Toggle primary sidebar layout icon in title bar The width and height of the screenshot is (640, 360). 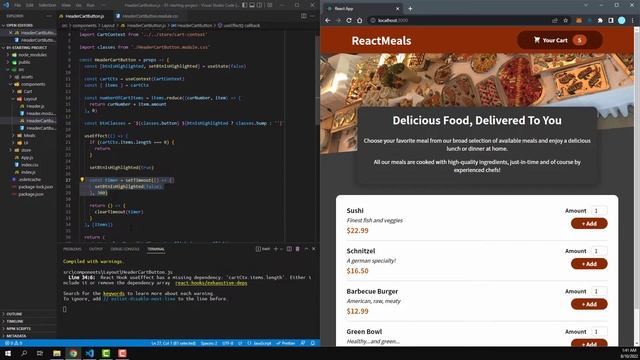tap(244, 5)
